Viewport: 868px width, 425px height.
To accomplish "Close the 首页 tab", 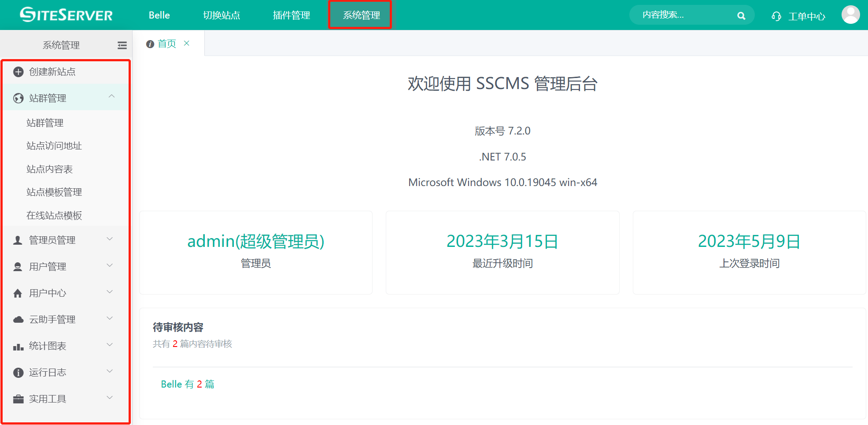I will click(x=187, y=43).
